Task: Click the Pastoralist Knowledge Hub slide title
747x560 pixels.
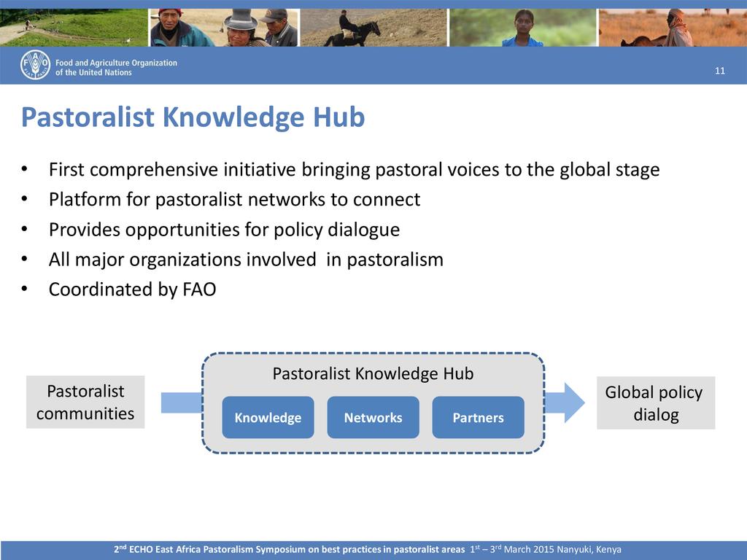Action: coord(193,117)
